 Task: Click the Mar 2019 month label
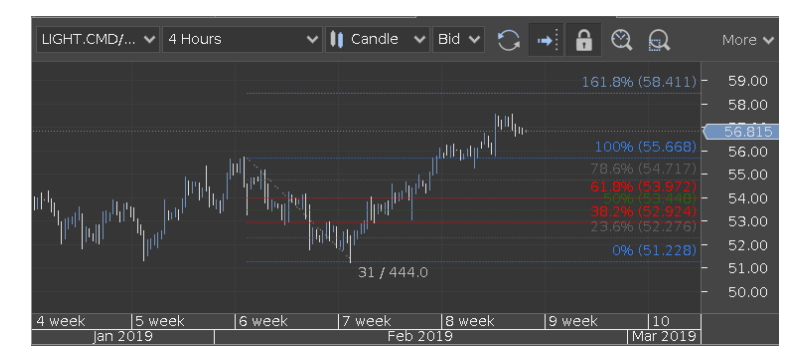[x=664, y=336]
